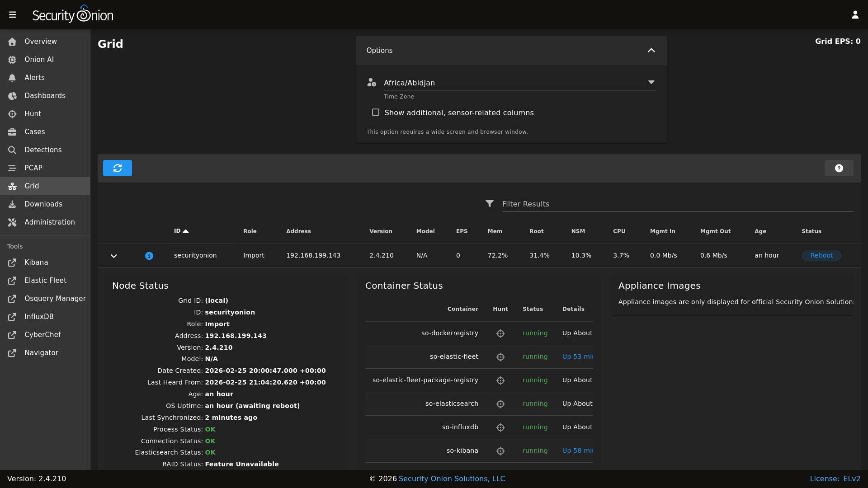
Task: Collapse the Options panel
Action: pyautogui.click(x=651, y=51)
